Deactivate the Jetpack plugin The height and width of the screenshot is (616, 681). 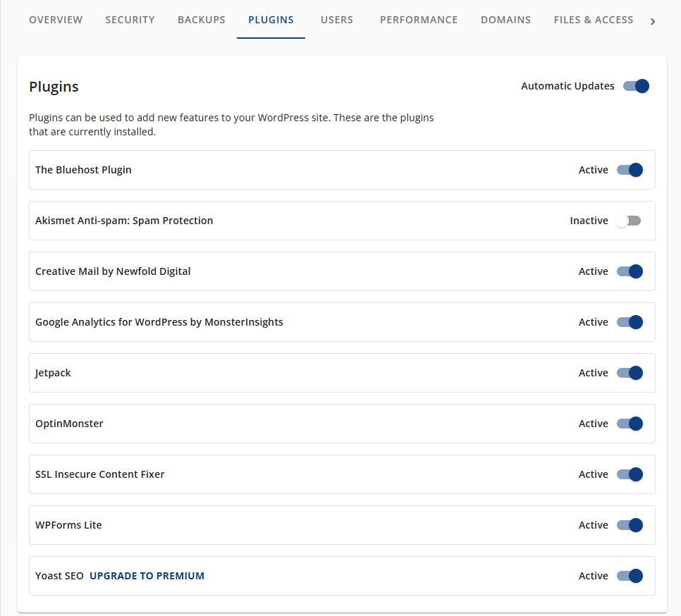(x=630, y=373)
